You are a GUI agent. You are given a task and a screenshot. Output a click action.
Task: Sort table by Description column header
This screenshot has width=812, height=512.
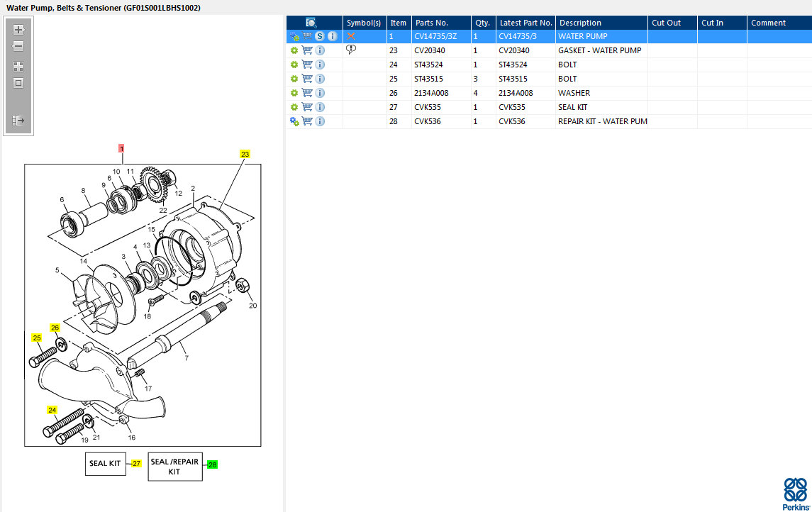tap(580, 23)
